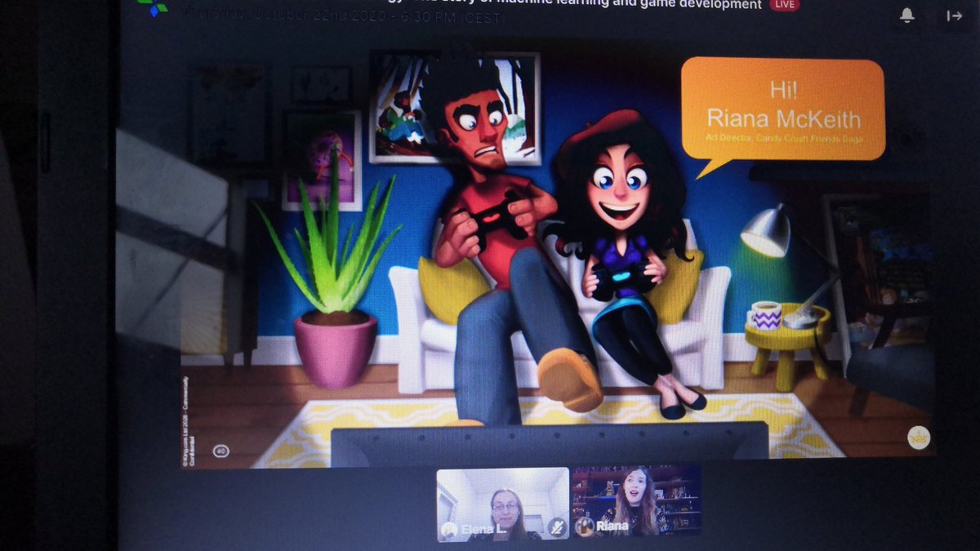
Task: Click the 'Riana McKeith' text in the speech bubble
Action: point(784,119)
